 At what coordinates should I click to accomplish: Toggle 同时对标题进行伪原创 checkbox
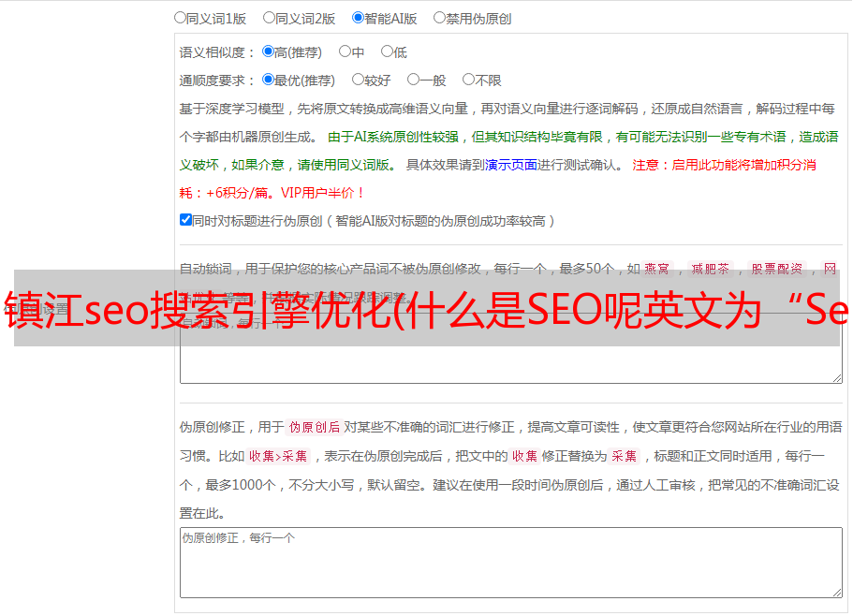[185, 220]
